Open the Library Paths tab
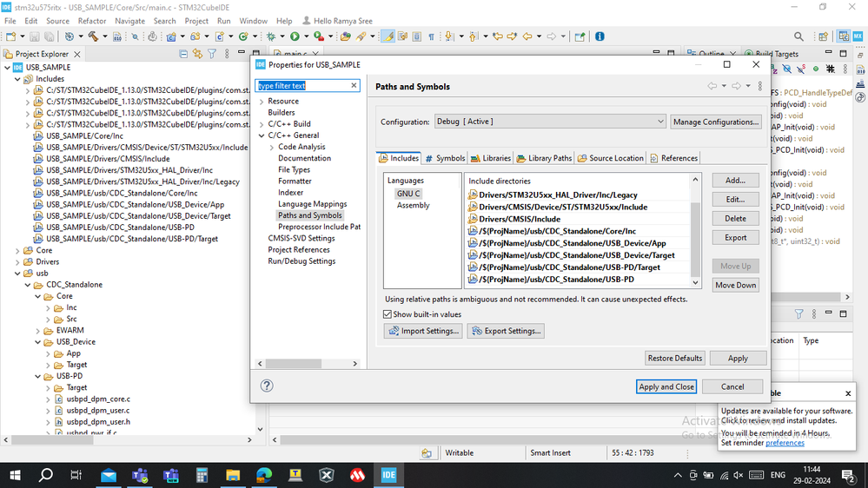868x488 pixels. (x=544, y=158)
